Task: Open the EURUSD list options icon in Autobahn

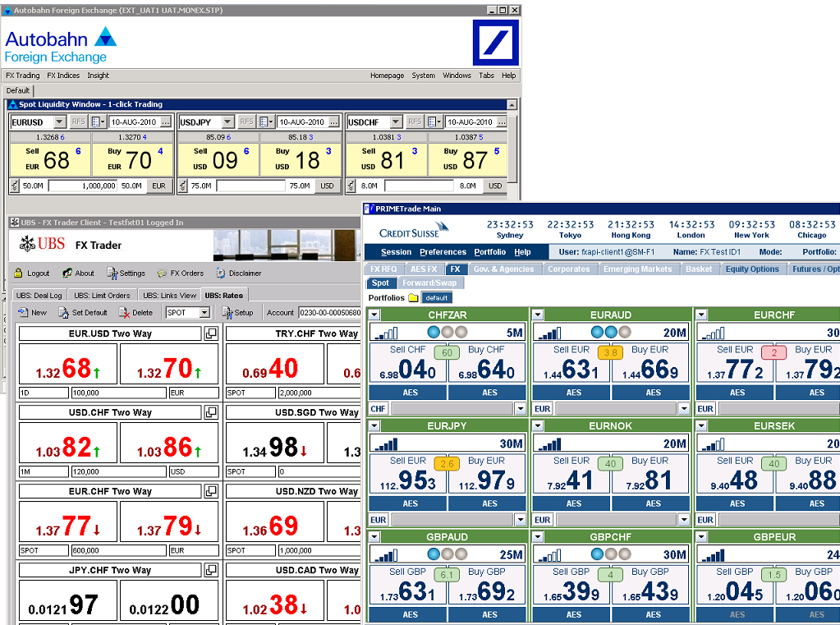Action: pos(98,122)
